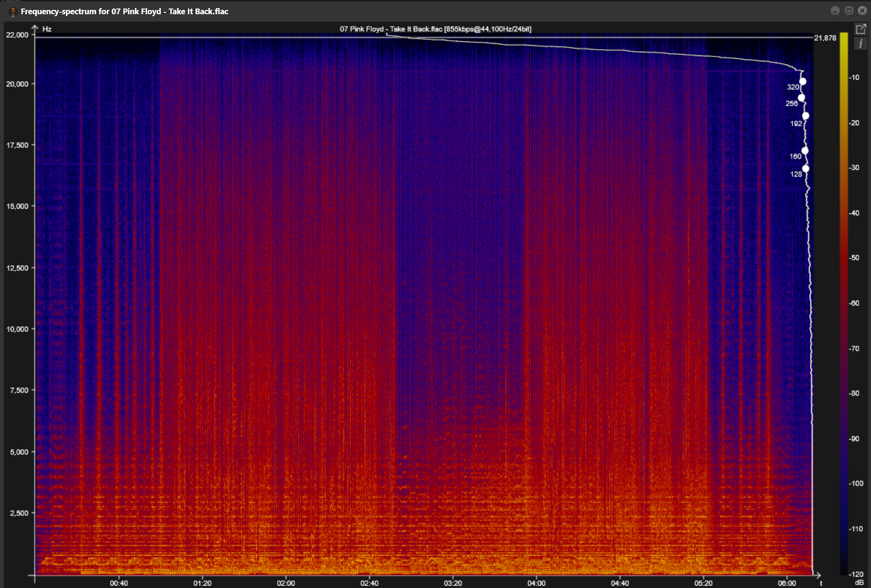Click the 06:00 time axis label

787,583
